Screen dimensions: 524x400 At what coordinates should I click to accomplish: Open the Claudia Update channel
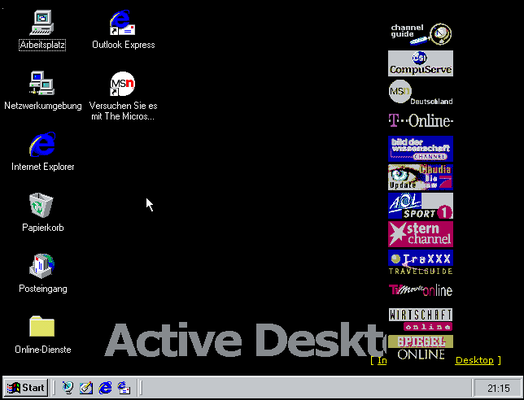(x=421, y=177)
